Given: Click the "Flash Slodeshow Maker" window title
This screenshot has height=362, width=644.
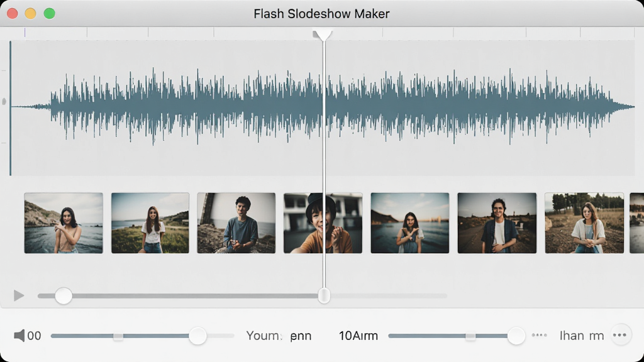Looking at the screenshot, I should tap(321, 14).
